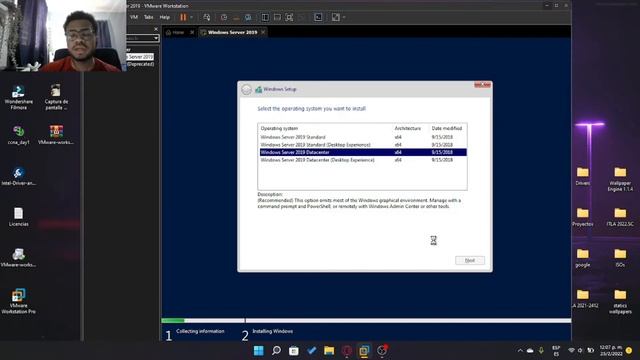
Task: Open the VMware-works archive desktop icon
Action: [x=56, y=135]
